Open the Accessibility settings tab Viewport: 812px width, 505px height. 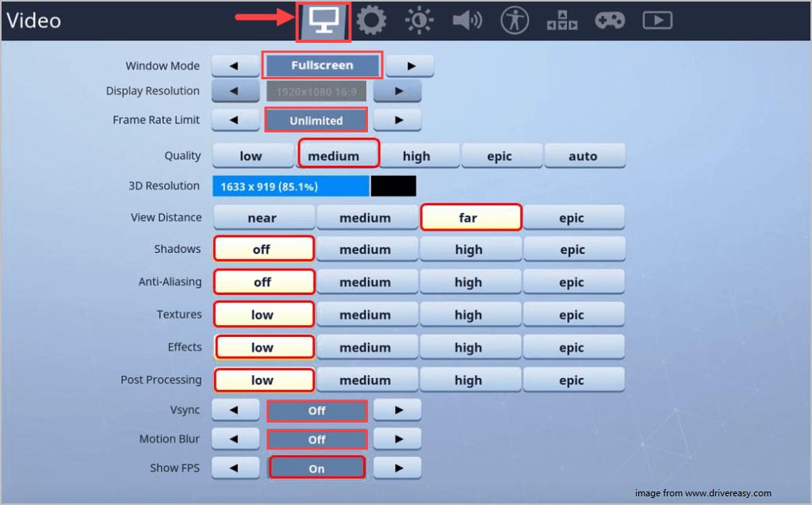pyautogui.click(x=514, y=21)
